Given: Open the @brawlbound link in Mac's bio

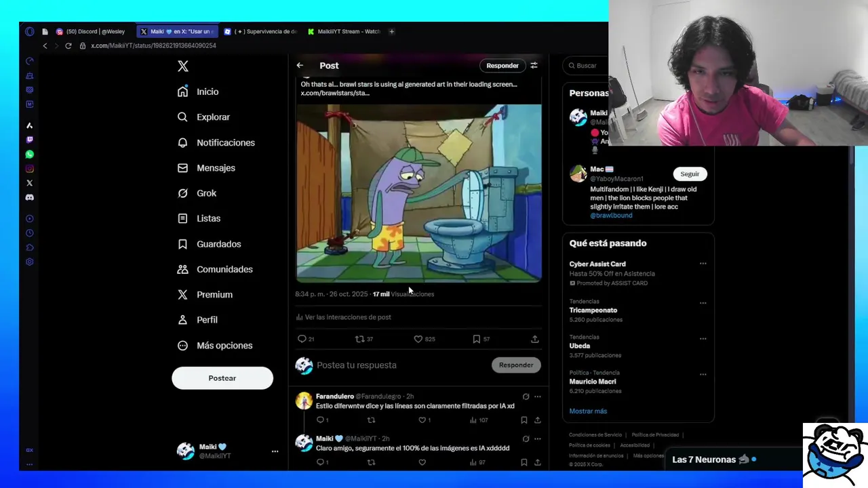Looking at the screenshot, I should pos(611,216).
